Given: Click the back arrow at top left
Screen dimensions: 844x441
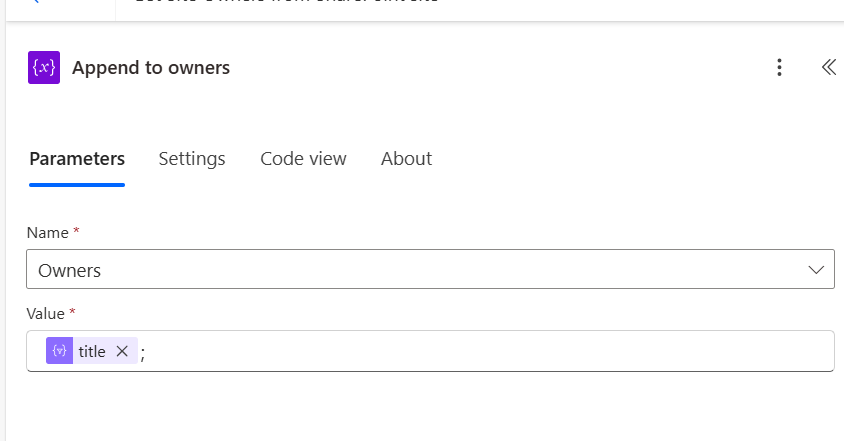Looking at the screenshot, I should [35, 3].
